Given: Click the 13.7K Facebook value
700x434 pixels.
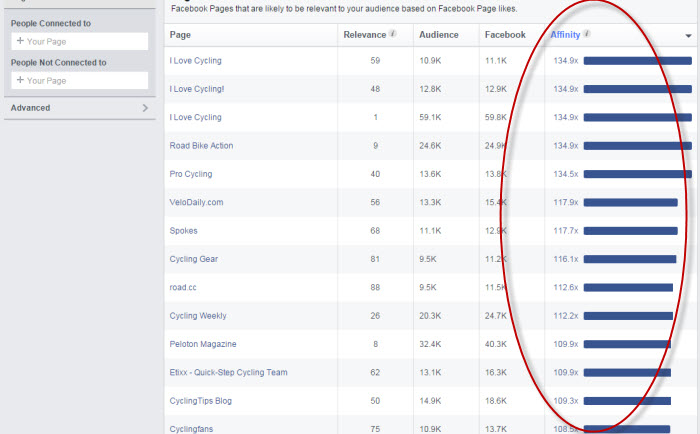Looking at the screenshot, I should 496,429.
